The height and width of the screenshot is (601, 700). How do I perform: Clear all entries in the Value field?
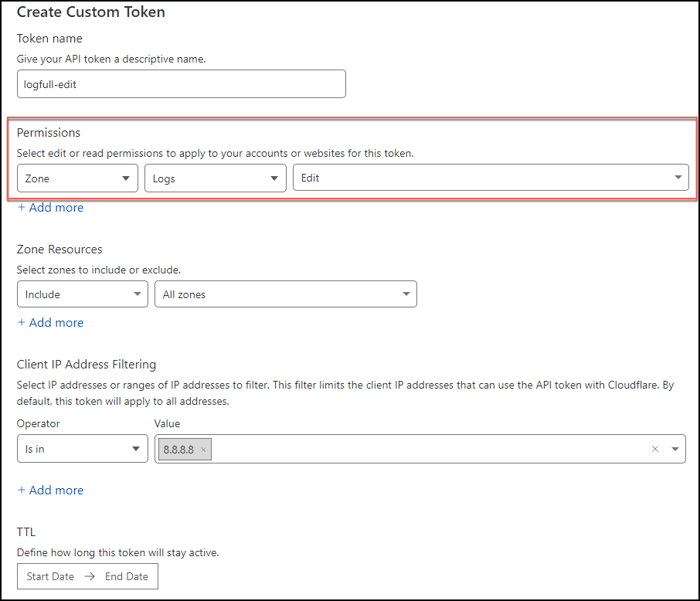pyautogui.click(x=654, y=449)
